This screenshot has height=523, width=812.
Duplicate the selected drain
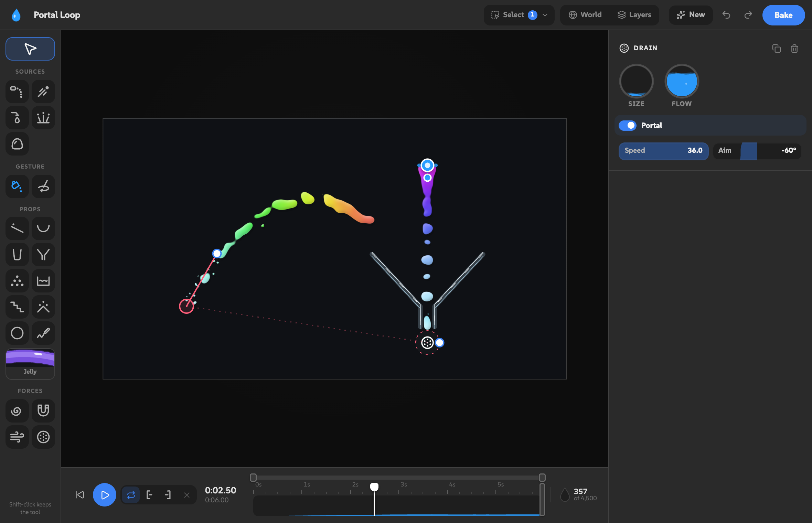point(776,49)
